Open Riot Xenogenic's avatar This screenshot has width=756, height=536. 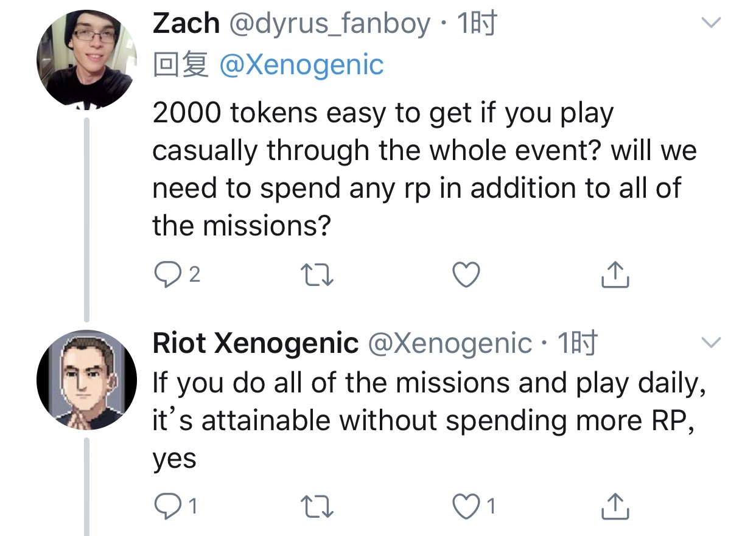[x=86, y=380]
